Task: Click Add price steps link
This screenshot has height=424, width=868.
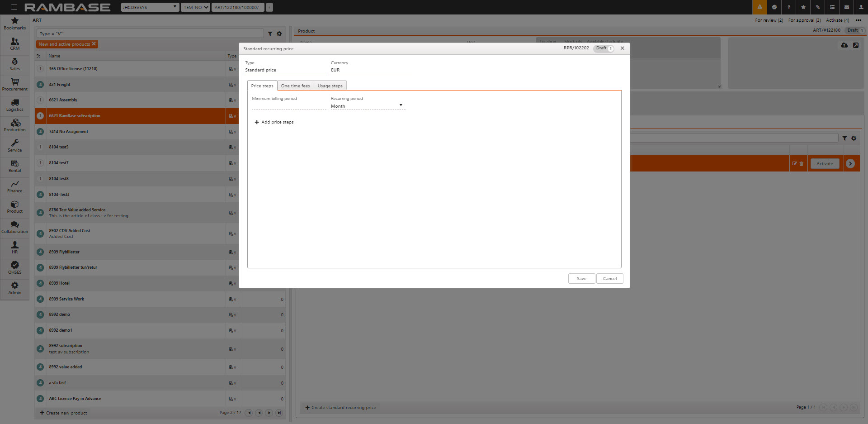Action: point(274,122)
